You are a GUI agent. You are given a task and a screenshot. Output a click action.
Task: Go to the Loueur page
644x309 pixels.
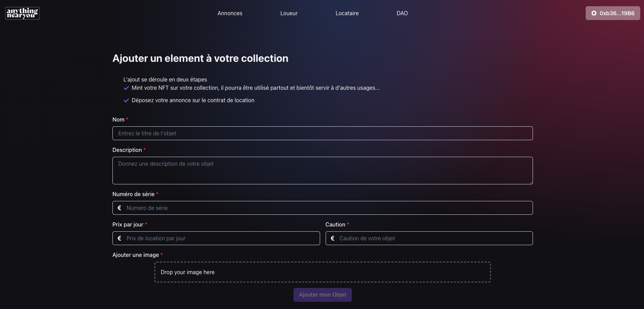coord(289,13)
